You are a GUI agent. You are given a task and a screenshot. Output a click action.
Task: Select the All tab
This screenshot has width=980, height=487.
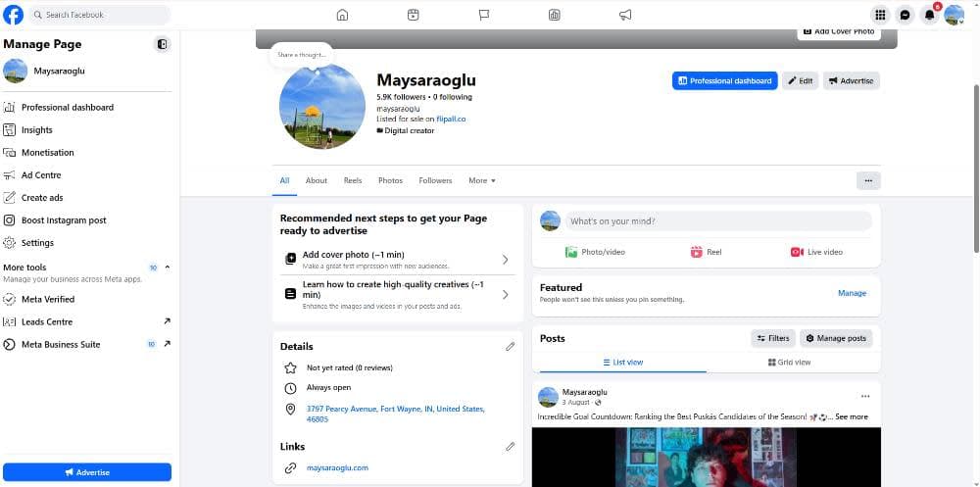284,180
